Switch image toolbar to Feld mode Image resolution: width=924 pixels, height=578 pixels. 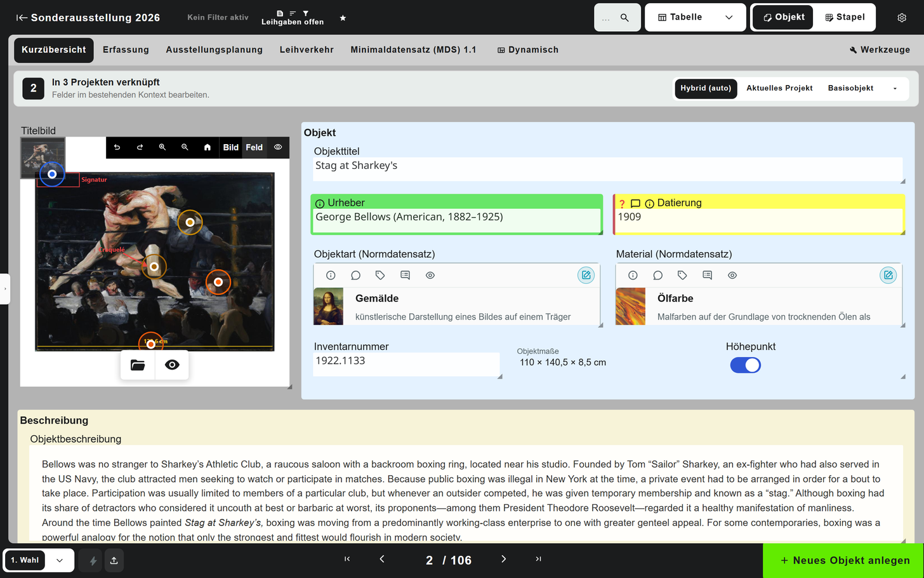point(254,147)
